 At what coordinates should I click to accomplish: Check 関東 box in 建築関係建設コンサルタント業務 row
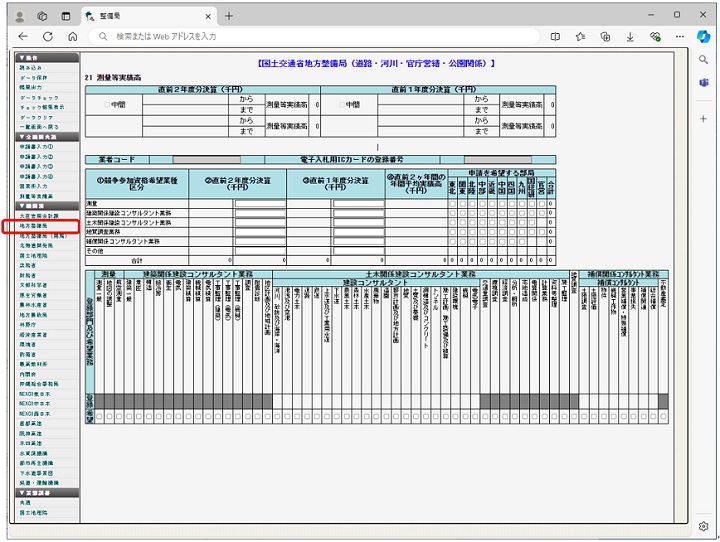pos(462,213)
